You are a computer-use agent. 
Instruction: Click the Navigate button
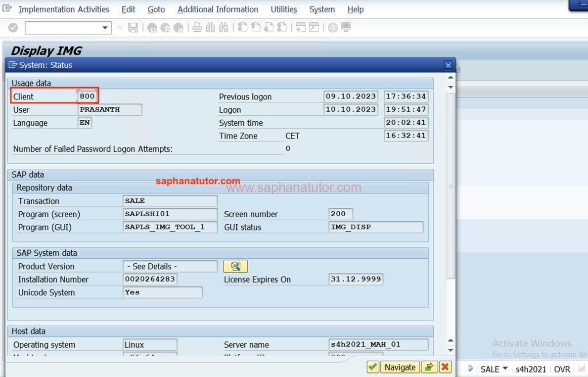coord(400,367)
